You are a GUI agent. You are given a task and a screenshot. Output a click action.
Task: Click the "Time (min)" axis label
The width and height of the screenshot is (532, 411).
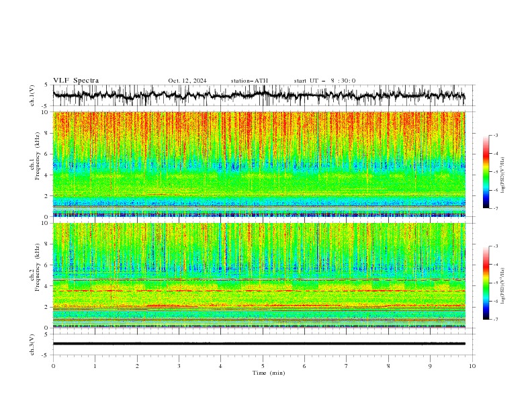269,373
